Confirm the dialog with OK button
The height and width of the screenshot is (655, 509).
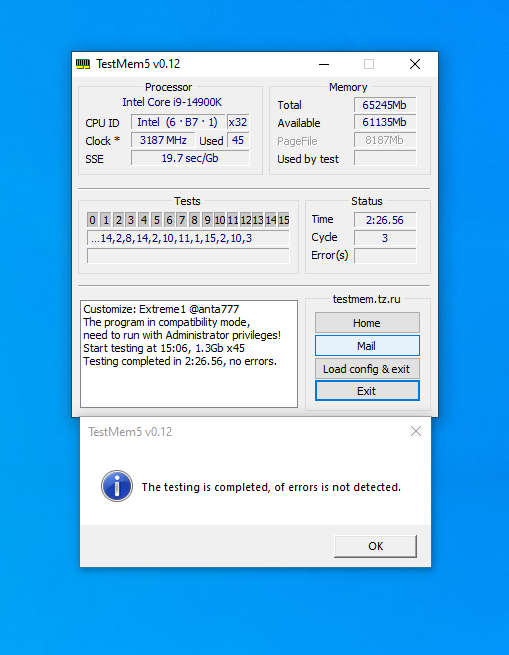pos(375,546)
